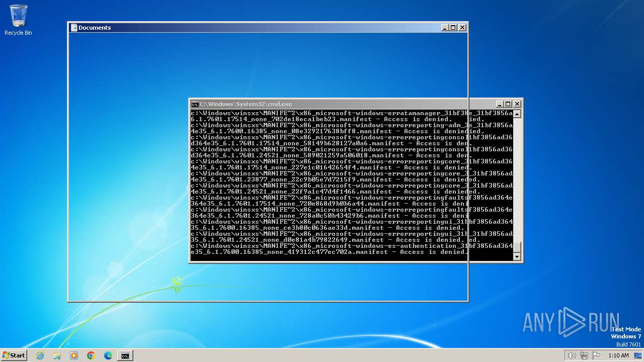644x362 pixels.
Task: Open the cmd.exe window system menu icon
Action: [195, 104]
